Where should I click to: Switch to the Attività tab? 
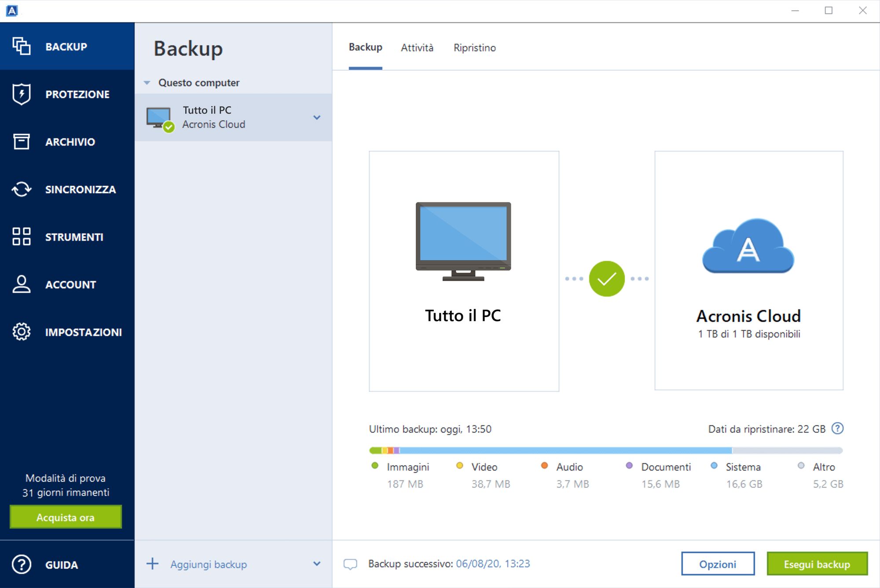pos(417,47)
